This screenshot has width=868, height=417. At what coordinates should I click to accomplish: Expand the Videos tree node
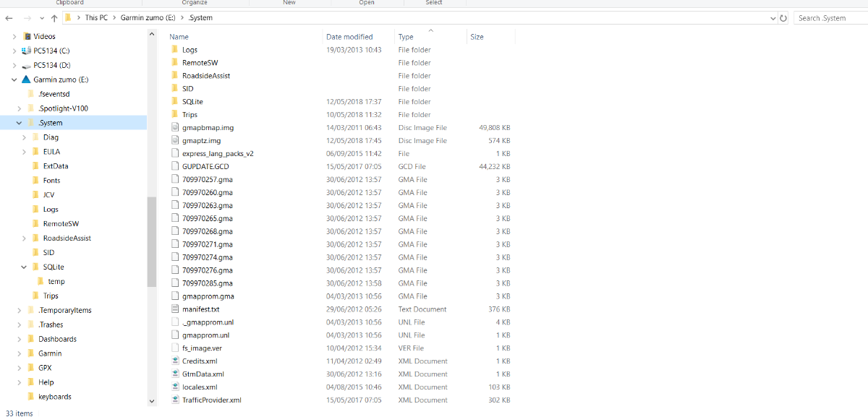[15, 36]
